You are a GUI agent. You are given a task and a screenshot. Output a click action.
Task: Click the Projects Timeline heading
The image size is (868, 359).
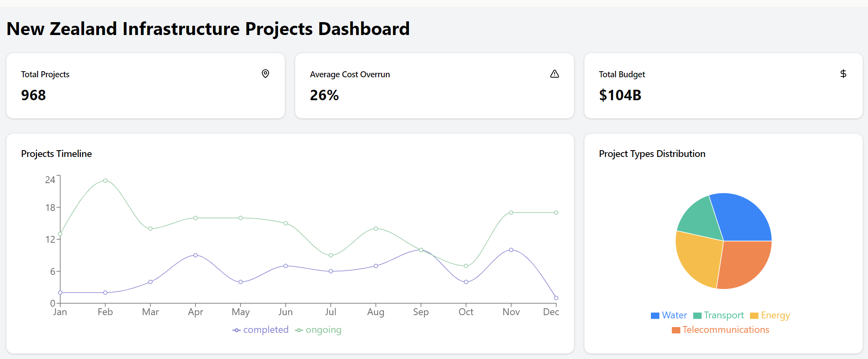56,154
